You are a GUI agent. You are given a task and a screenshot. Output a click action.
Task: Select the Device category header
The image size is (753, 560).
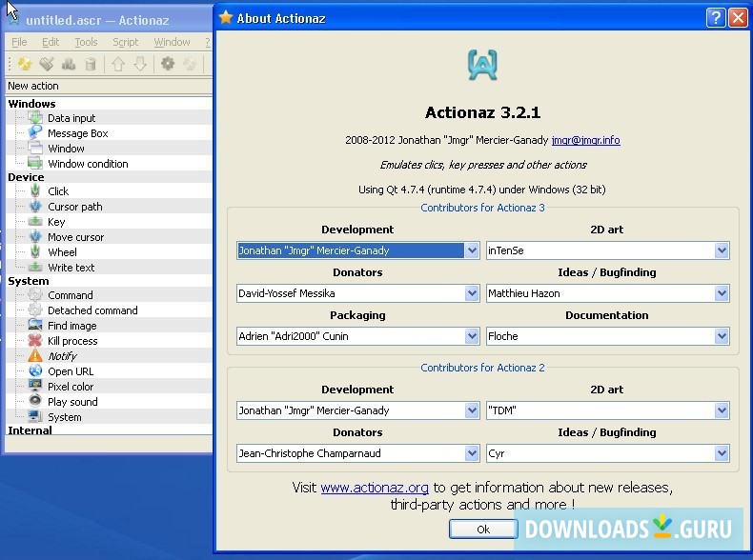(x=26, y=177)
